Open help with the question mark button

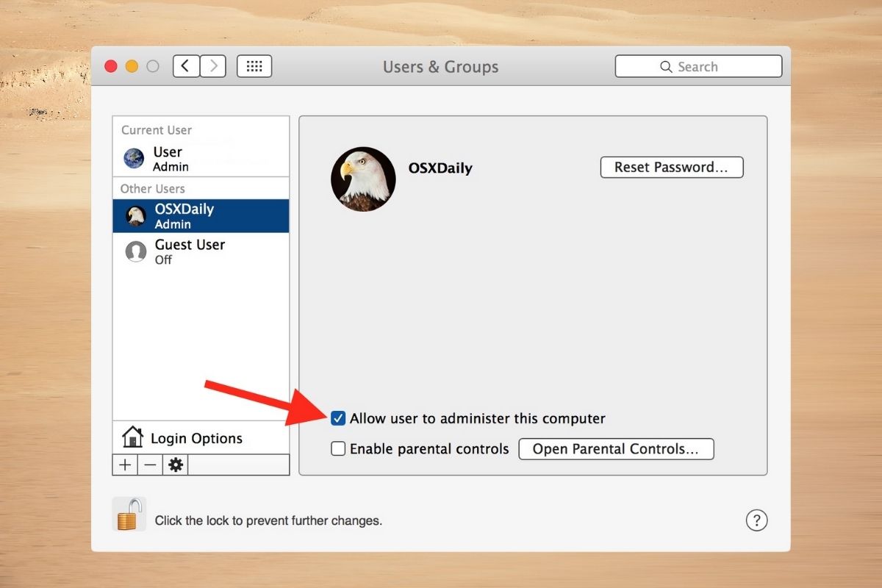point(756,520)
